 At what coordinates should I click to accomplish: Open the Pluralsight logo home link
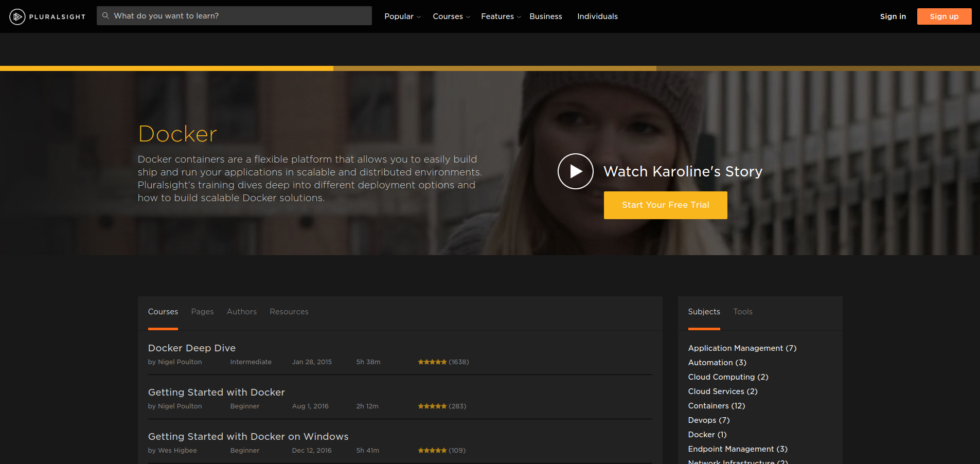(x=47, y=16)
